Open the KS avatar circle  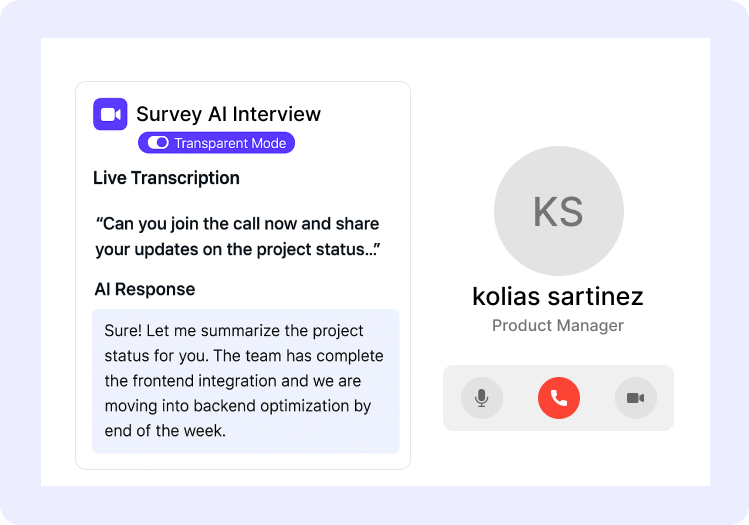pyautogui.click(x=558, y=212)
